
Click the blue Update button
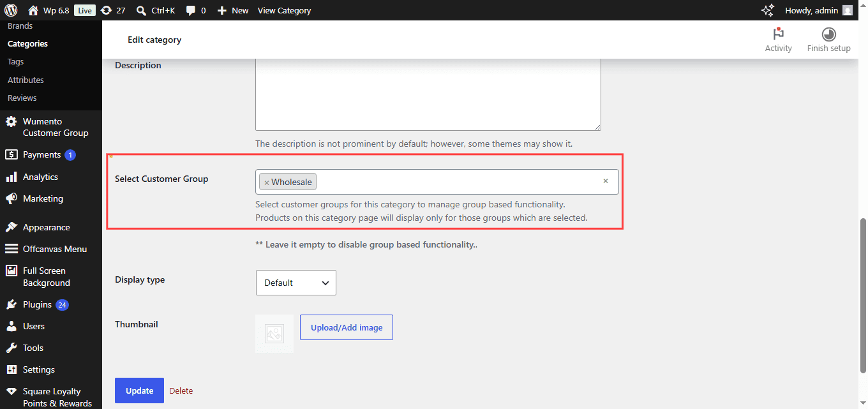pyautogui.click(x=139, y=390)
